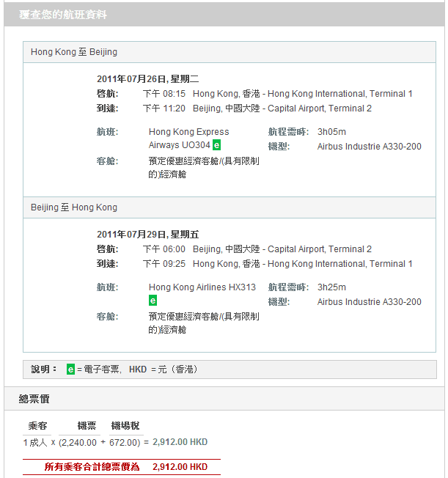Click the e-ticket icon in the 說明 legend
Screen dimensions: 448x478
70,369
